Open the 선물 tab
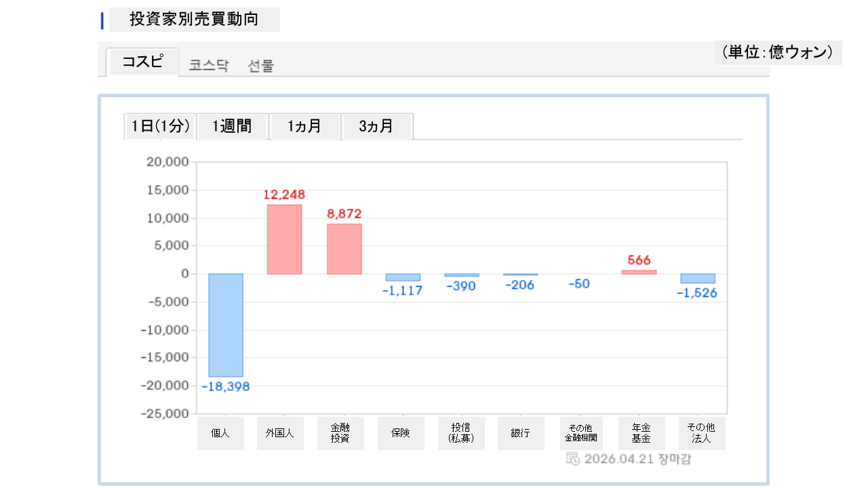The width and height of the screenshot is (868, 488). (x=261, y=66)
